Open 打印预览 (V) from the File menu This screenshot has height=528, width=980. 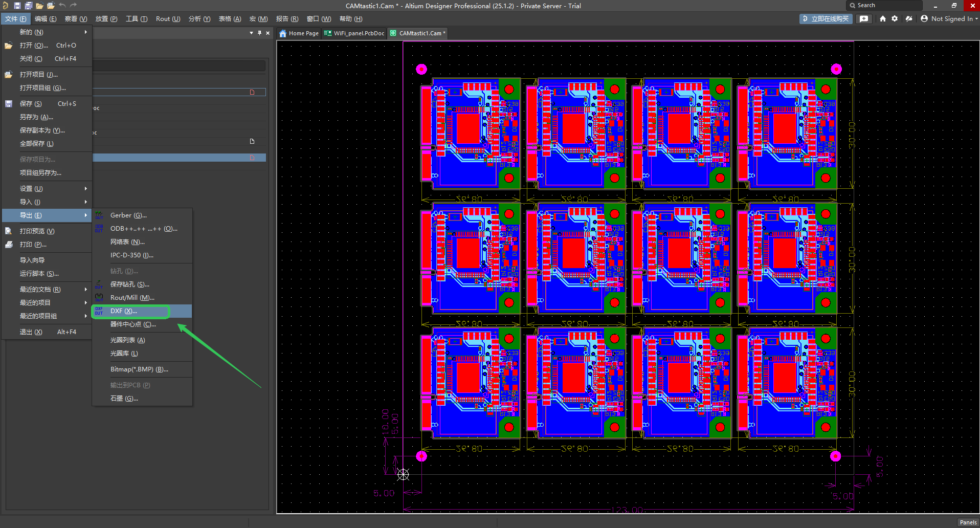(x=47, y=231)
